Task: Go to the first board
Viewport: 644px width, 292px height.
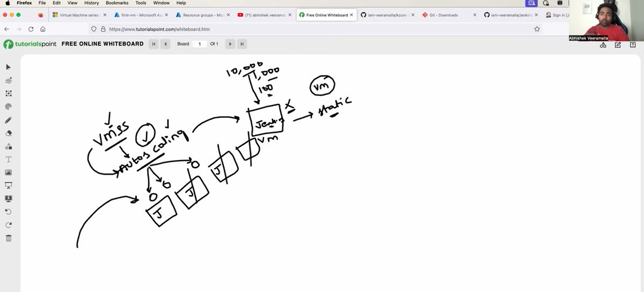Action: pos(154,44)
